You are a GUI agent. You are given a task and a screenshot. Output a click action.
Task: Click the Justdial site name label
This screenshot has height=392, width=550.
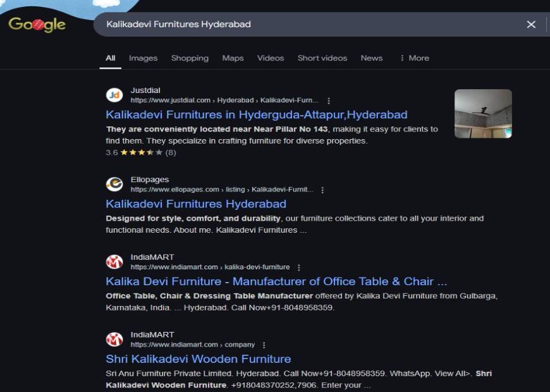145,90
